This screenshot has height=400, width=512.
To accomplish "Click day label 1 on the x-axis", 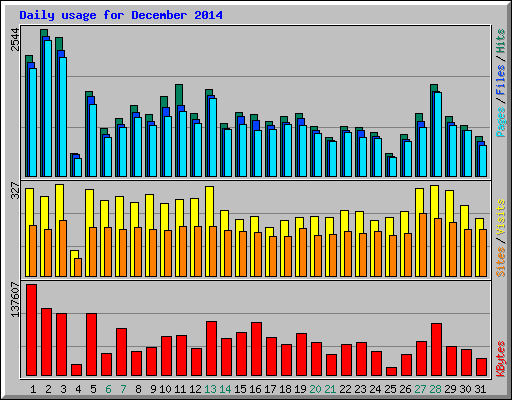I will tap(33, 389).
